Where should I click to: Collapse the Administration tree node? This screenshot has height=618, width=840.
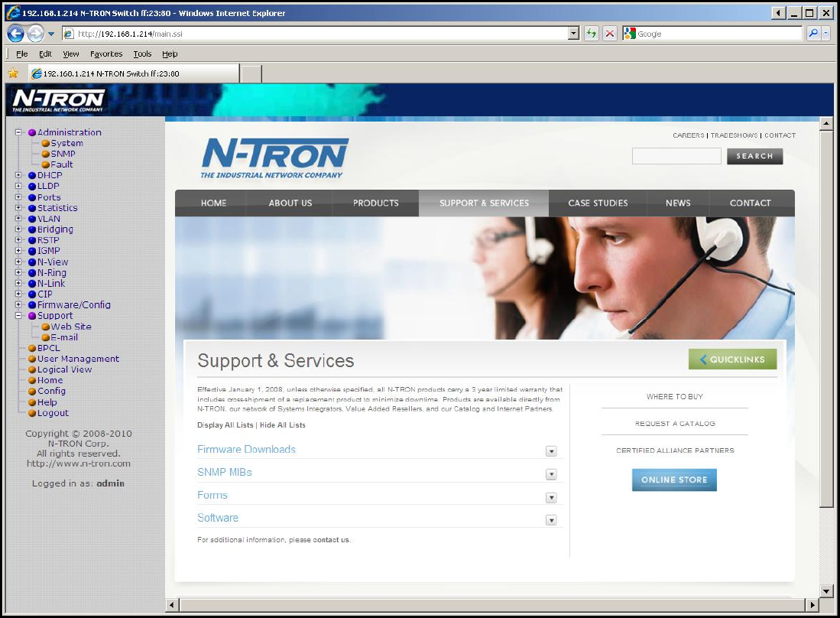(x=18, y=132)
